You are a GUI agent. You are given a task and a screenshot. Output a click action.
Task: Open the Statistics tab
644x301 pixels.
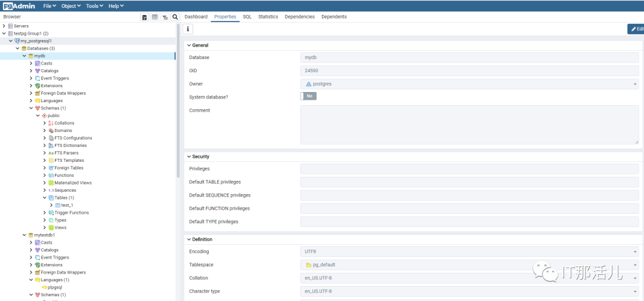coord(268,17)
